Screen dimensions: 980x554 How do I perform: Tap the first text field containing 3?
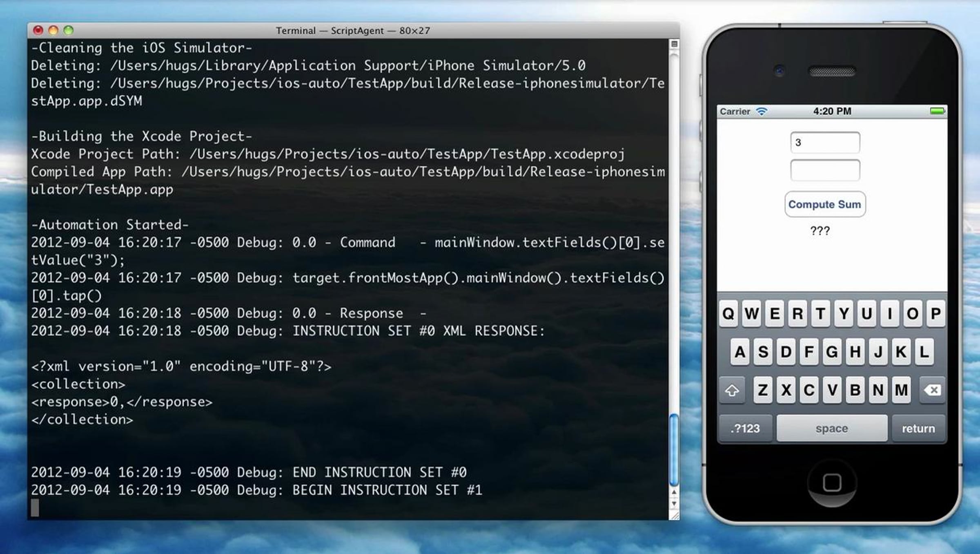[x=825, y=143]
